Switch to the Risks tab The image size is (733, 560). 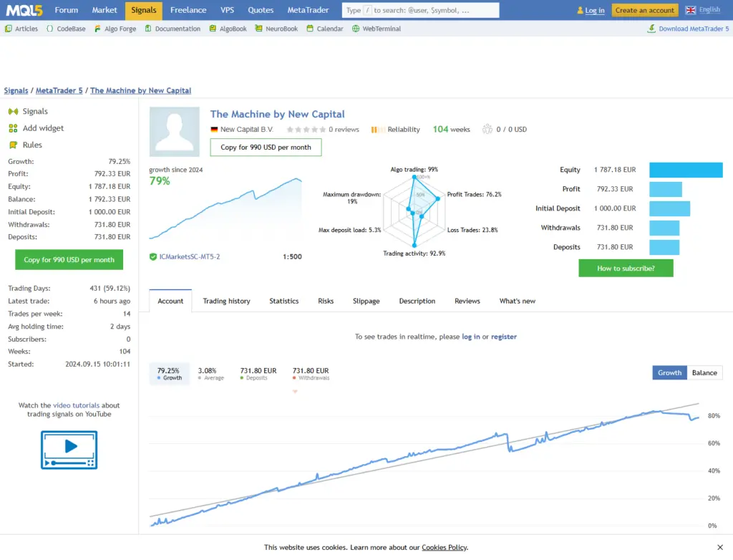point(326,301)
